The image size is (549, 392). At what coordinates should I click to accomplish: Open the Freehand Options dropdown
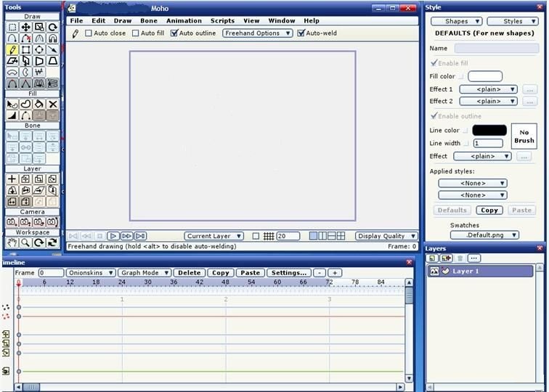click(x=257, y=33)
